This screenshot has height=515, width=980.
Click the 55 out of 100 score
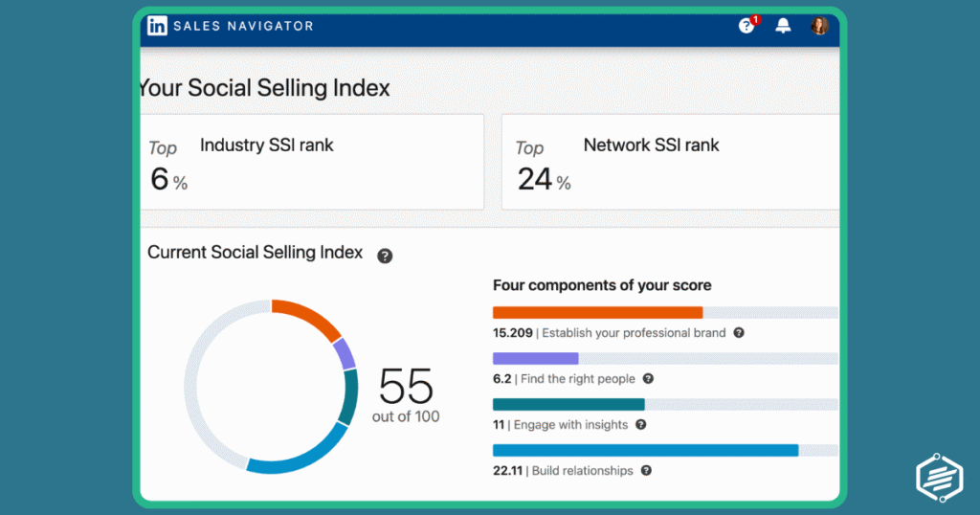[406, 395]
